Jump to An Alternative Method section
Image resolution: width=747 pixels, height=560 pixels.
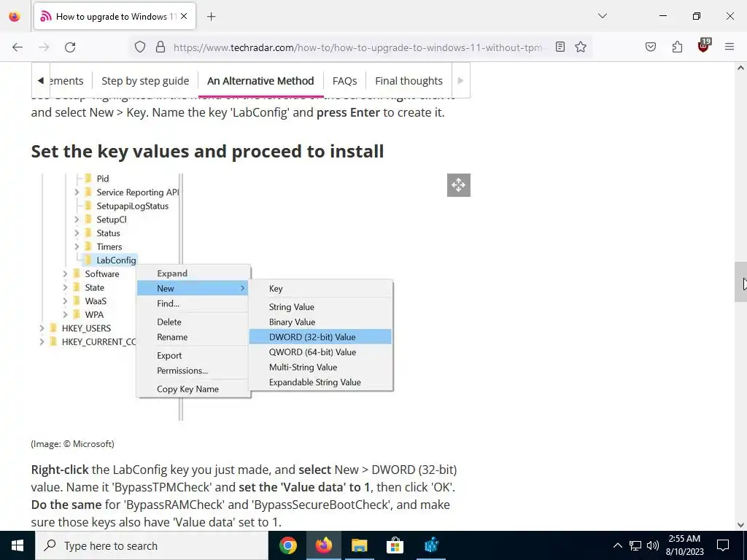(260, 81)
